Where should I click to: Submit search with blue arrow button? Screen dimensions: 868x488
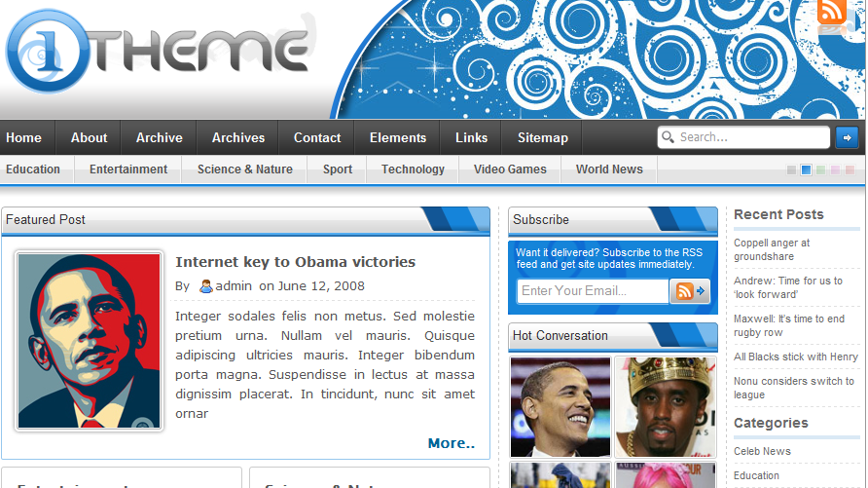[847, 137]
